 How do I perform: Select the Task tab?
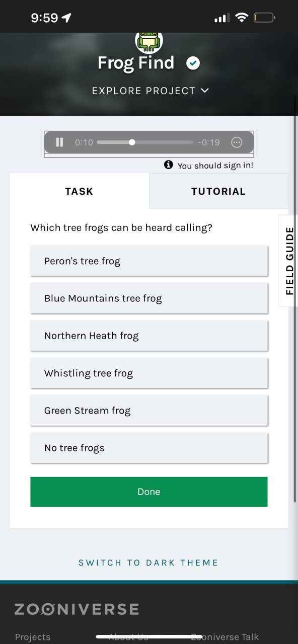[x=79, y=191]
